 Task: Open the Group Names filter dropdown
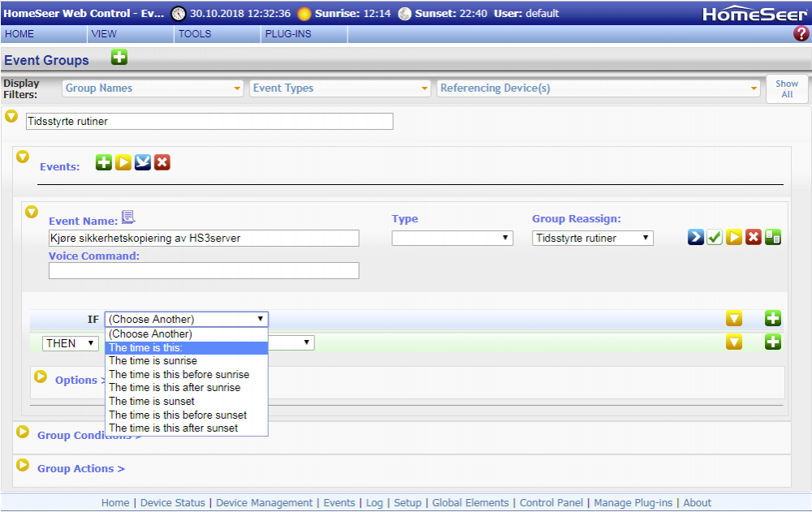pyautogui.click(x=153, y=88)
